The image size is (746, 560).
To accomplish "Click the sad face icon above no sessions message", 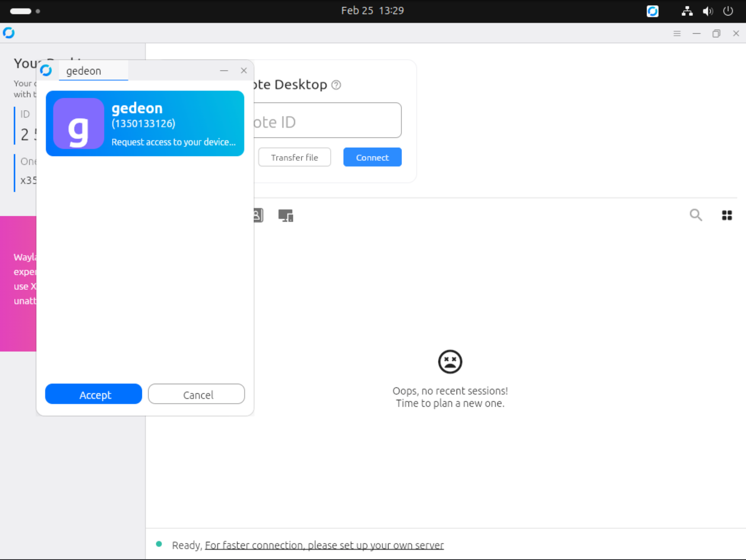I will point(450,361).
